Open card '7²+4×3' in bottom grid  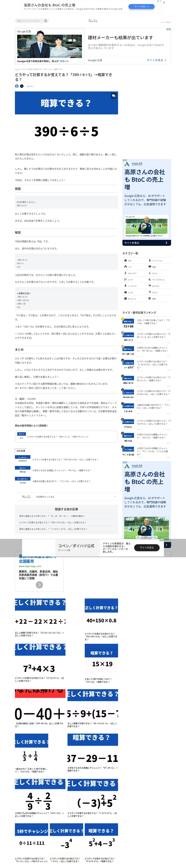(x=40, y=663)
